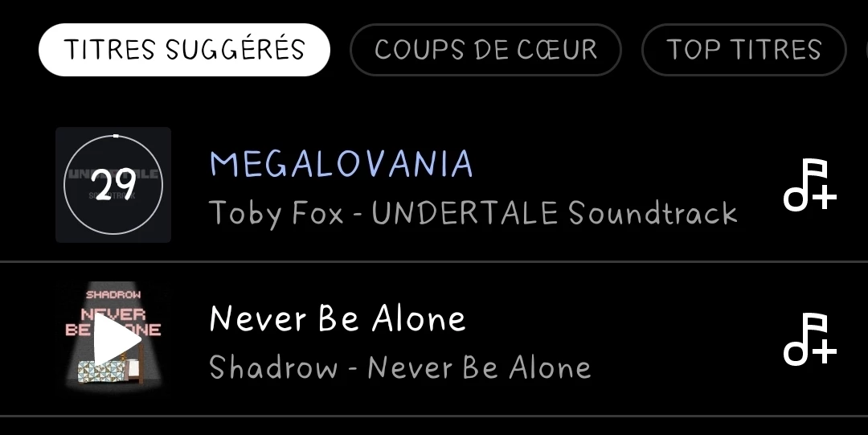Choose the highlighted blue MEGALOVANIA track row
The width and height of the screenshot is (868, 435).
coord(434,185)
